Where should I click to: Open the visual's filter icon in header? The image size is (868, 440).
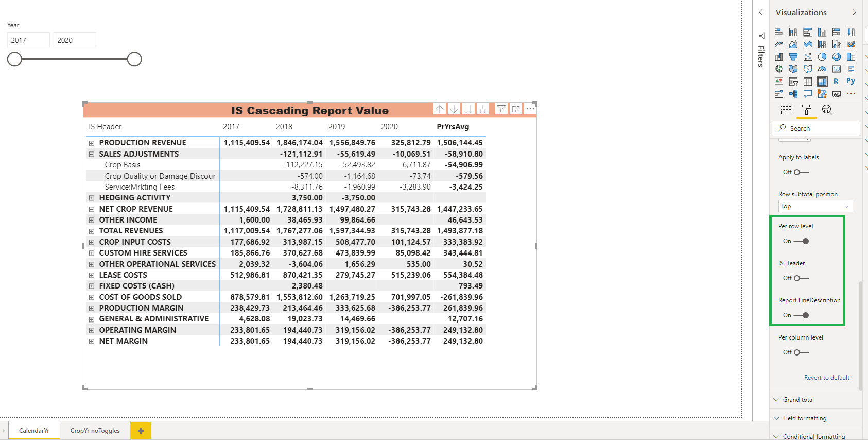coord(501,109)
